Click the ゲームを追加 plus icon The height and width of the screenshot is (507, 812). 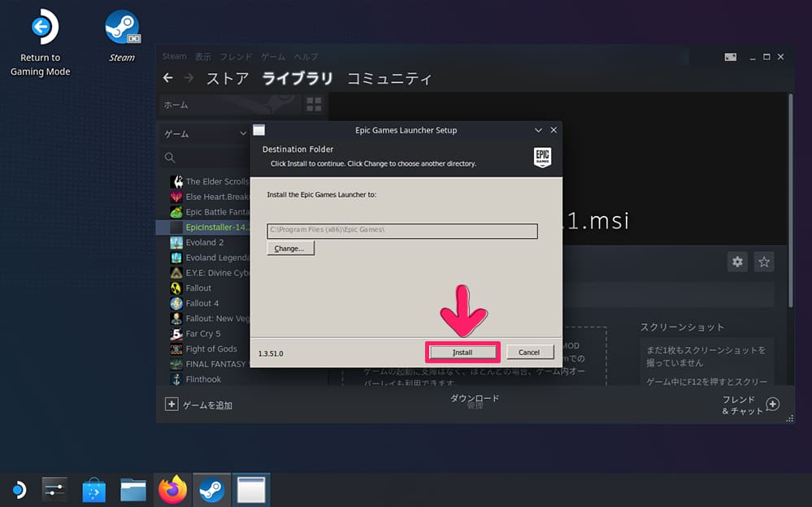(x=172, y=404)
